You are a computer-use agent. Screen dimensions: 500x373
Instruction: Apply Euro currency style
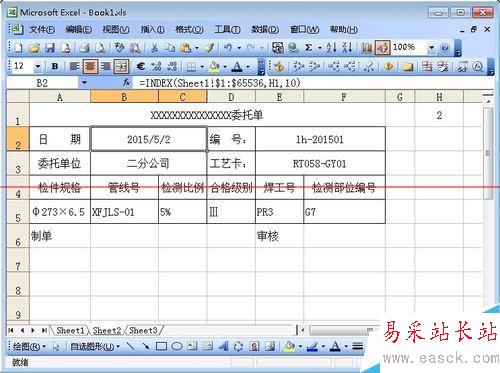[141, 67]
